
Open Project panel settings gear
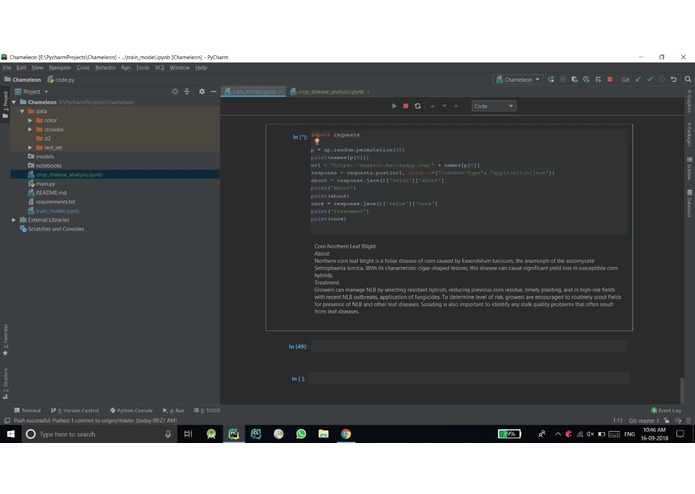[x=202, y=91]
